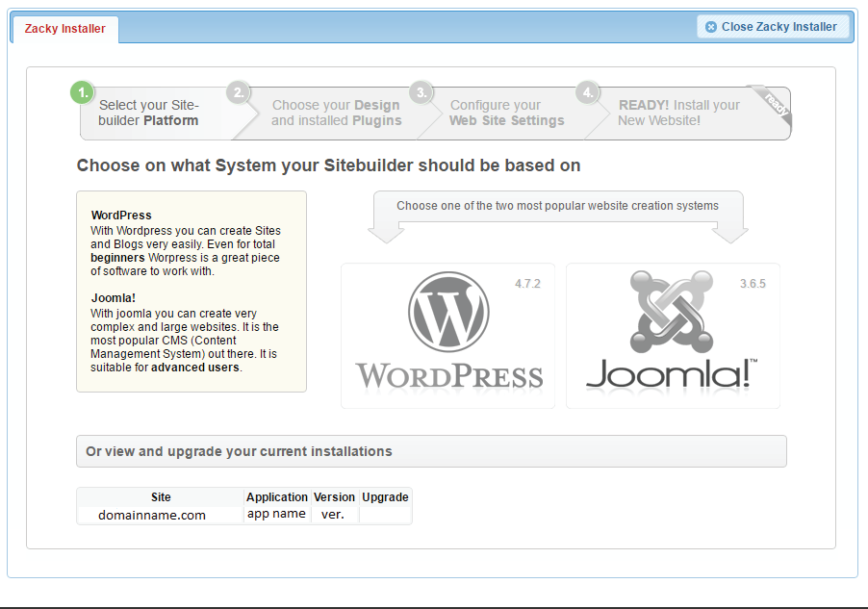The height and width of the screenshot is (609, 868).
Task: Select the Joomla! logo card
Action: point(673,336)
